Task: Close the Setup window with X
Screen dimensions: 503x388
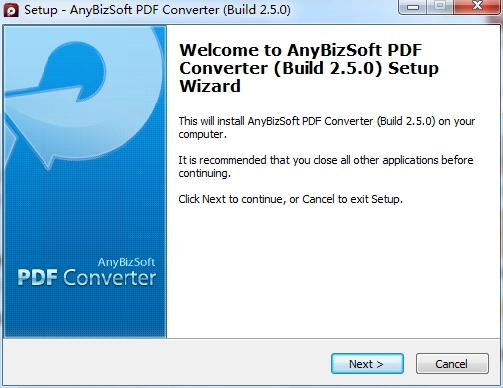Action: pos(477,7)
